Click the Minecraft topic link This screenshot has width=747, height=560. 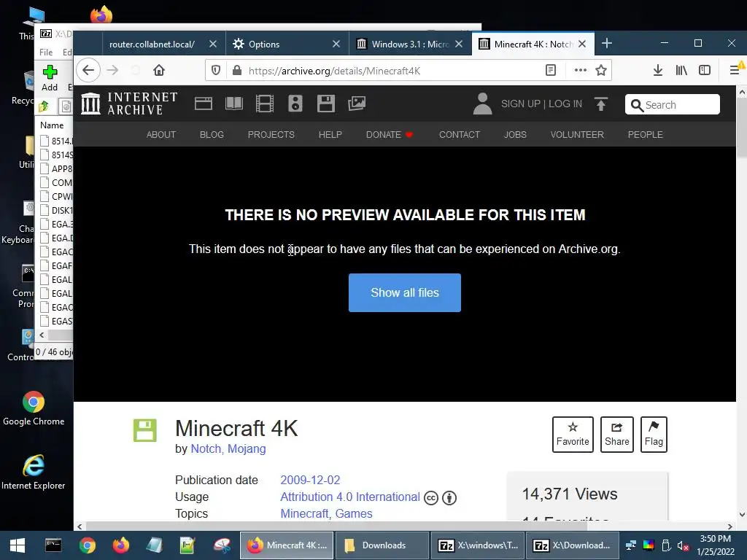[x=304, y=514]
